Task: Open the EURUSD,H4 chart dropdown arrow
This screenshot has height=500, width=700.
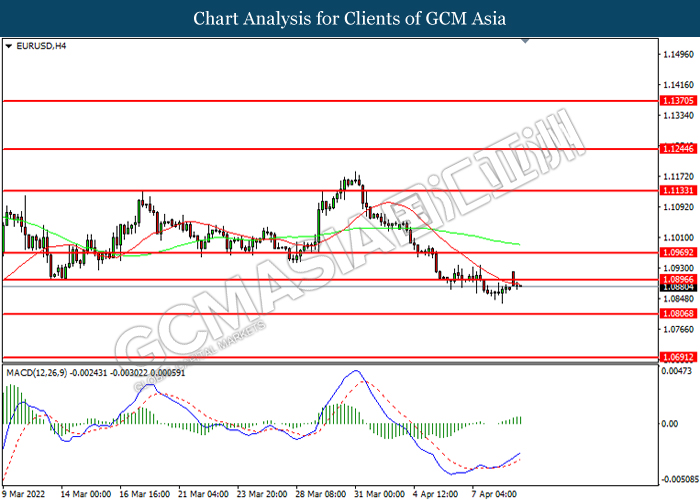Action: [x=8, y=46]
